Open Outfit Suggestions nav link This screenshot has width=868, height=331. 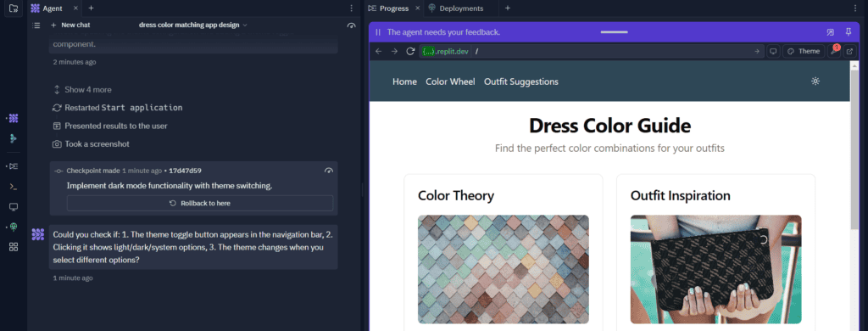pyautogui.click(x=521, y=81)
